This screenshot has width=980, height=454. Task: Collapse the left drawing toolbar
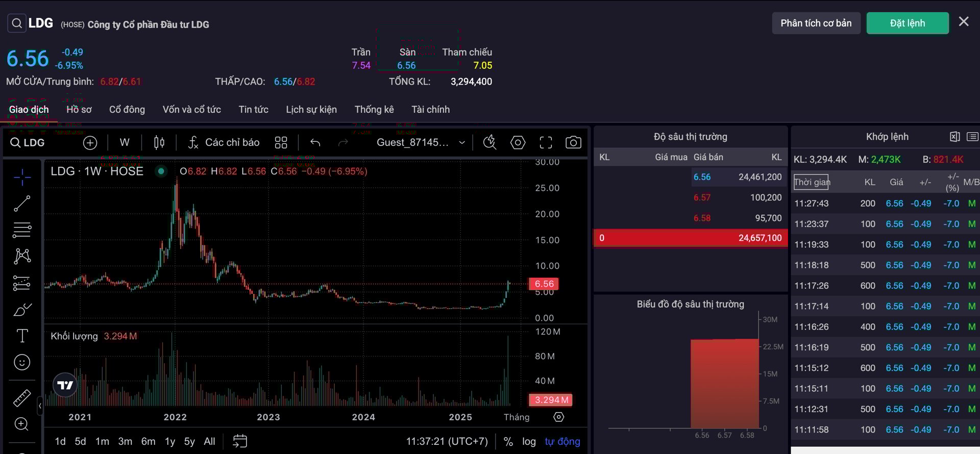coord(40,406)
